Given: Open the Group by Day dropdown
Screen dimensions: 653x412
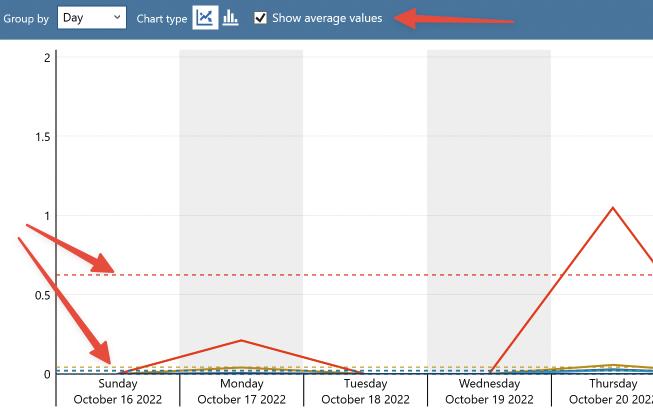Looking at the screenshot, I should pos(92,18).
